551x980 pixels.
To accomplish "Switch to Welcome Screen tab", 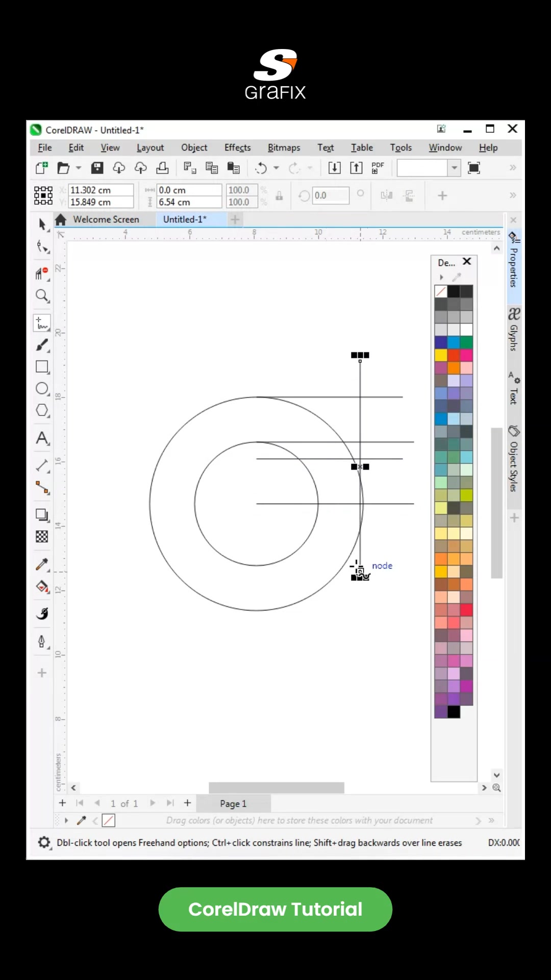I will click(x=106, y=219).
